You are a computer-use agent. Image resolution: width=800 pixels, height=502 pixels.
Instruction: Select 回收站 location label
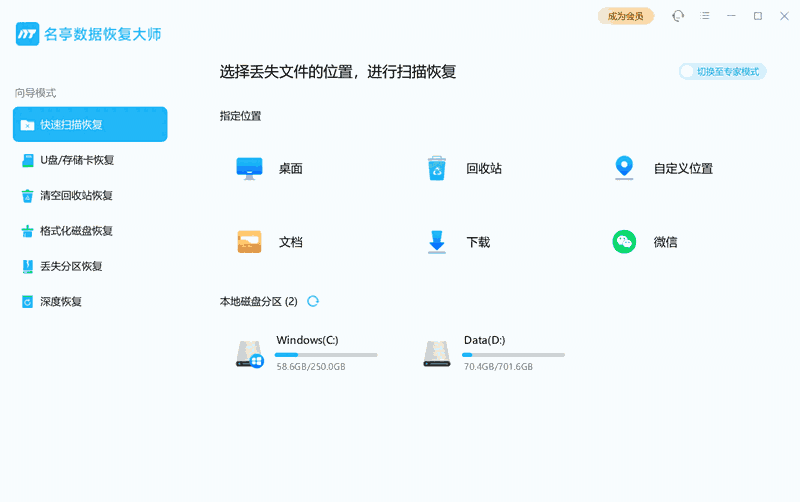coord(484,168)
